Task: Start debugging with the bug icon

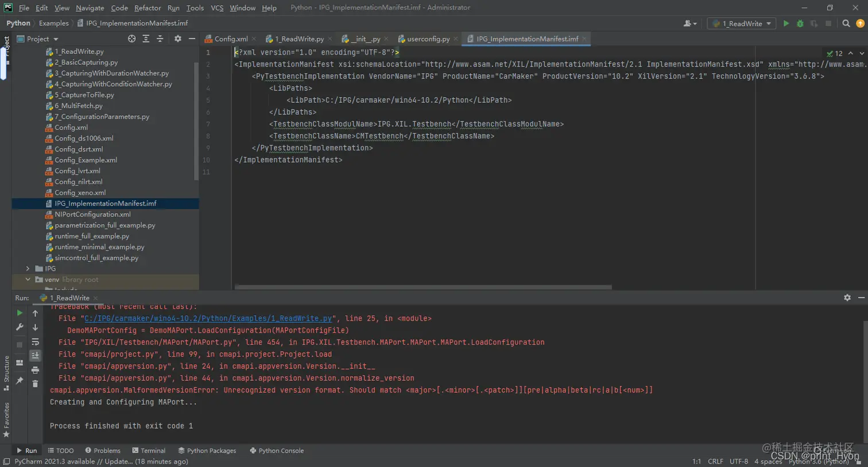Action: [x=800, y=24]
